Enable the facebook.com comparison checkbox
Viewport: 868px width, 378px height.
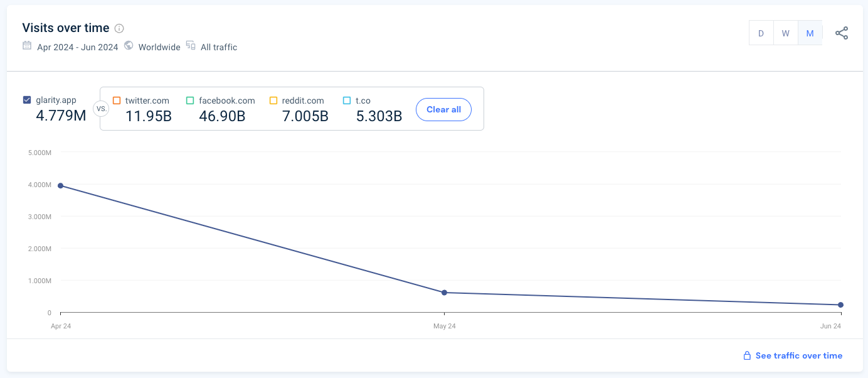(x=190, y=100)
